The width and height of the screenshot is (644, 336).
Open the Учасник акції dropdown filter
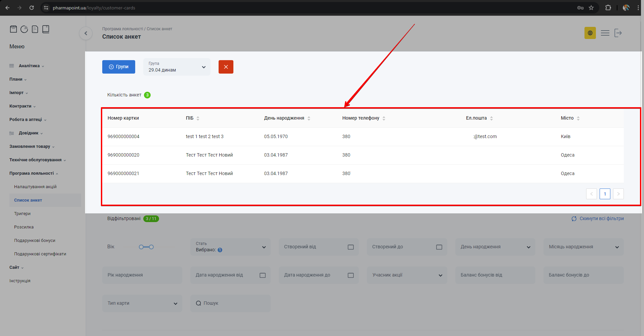coord(407,275)
